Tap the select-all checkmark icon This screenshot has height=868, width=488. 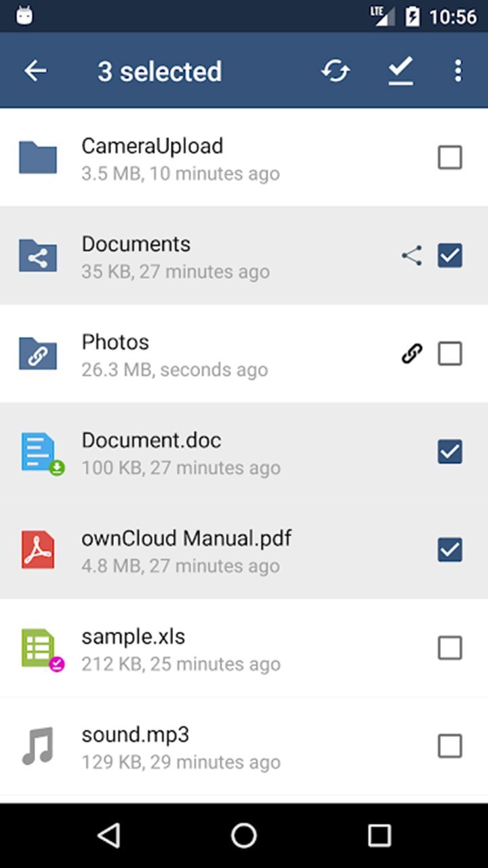401,71
